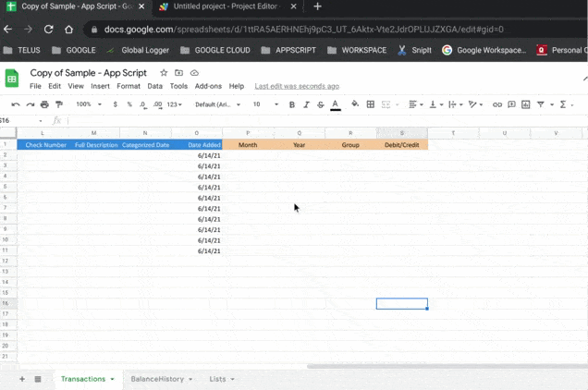Open the Tools menu

coord(178,86)
